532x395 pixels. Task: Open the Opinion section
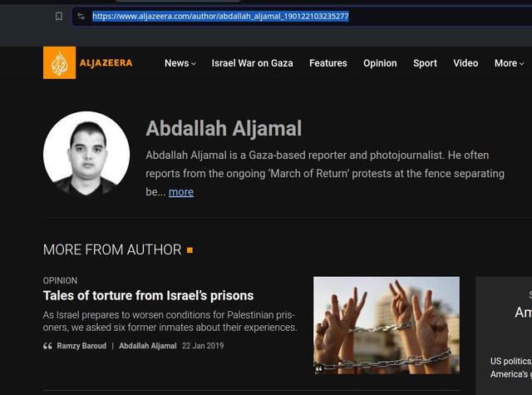[x=380, y=63]
